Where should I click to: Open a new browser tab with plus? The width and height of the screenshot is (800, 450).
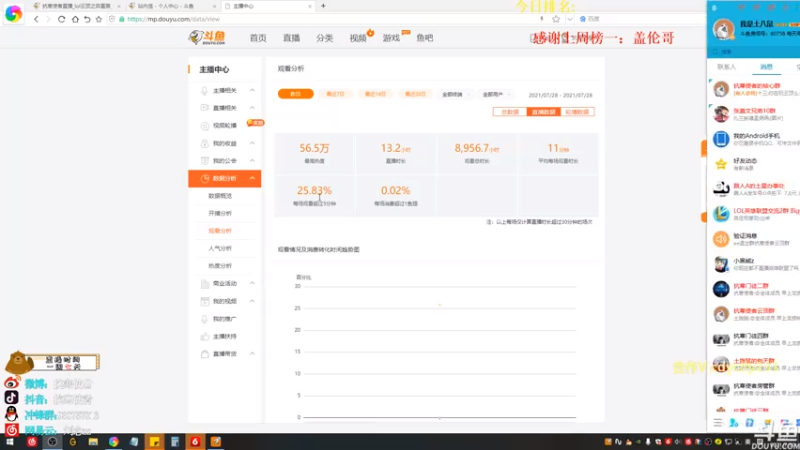pos(323,6)
